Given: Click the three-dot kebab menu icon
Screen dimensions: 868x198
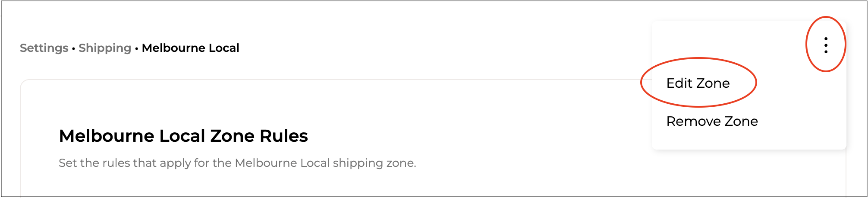Looking at the screenshot, I should 826,45.
